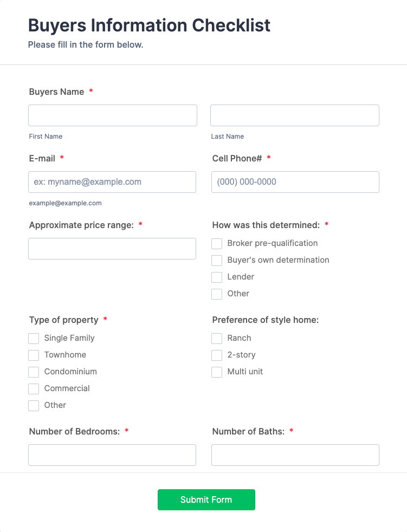Check the Broker pre-qualification checkbox
The width and height of the screenshot is (407, 532).
click(217, 244)
